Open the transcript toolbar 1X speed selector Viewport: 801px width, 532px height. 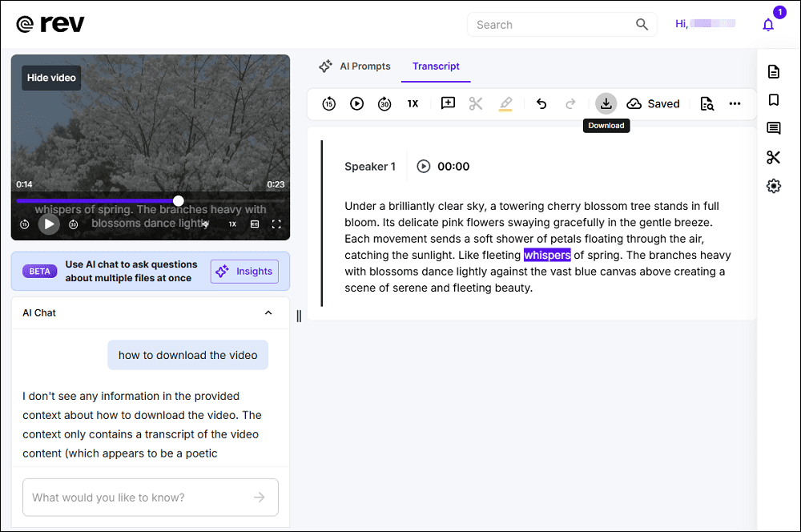(x=413, y=103)
